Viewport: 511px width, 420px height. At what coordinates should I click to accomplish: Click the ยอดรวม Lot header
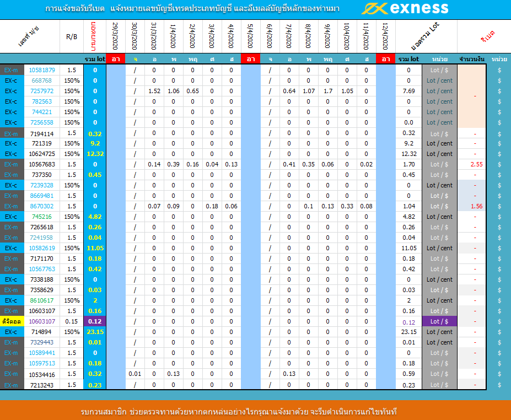[x=425, y=36]
